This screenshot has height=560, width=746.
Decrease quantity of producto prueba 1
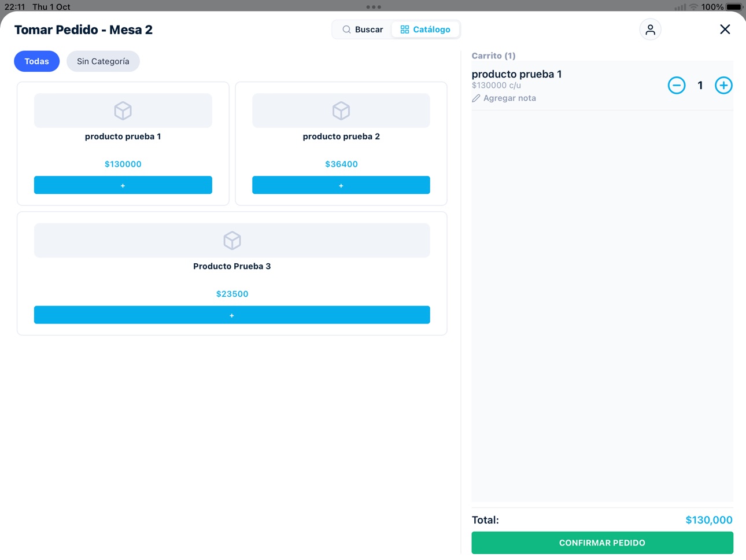677,86
